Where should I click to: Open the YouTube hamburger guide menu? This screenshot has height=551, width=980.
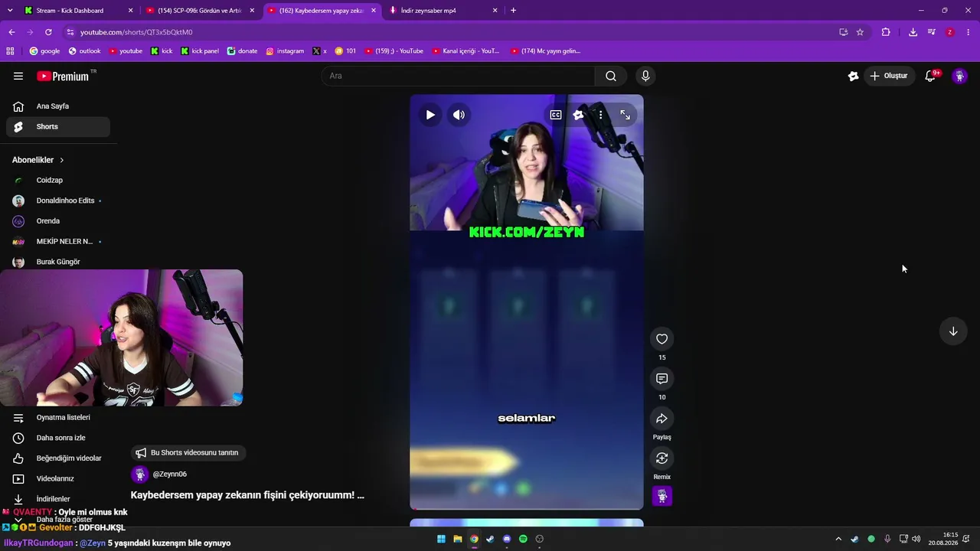click(x=18, y=76)
